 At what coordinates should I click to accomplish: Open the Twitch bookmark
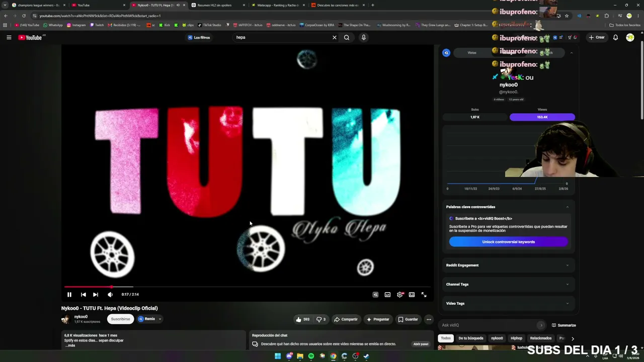coord(97,25)
